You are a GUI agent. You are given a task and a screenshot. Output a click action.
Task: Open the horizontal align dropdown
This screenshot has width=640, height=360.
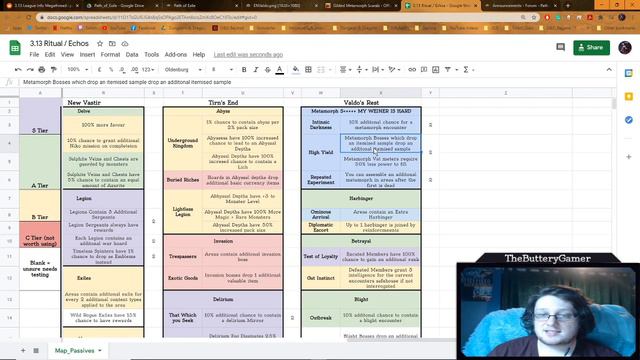[345, 70]
